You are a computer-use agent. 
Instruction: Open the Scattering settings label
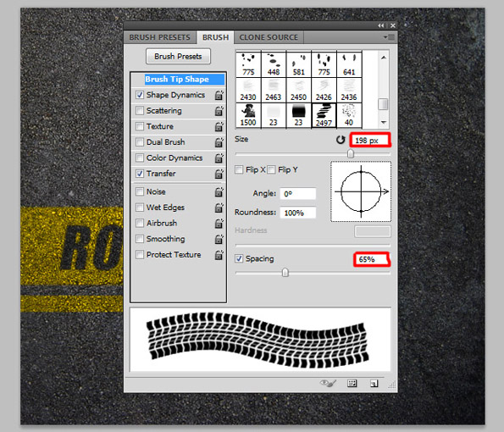pos(164,111)
